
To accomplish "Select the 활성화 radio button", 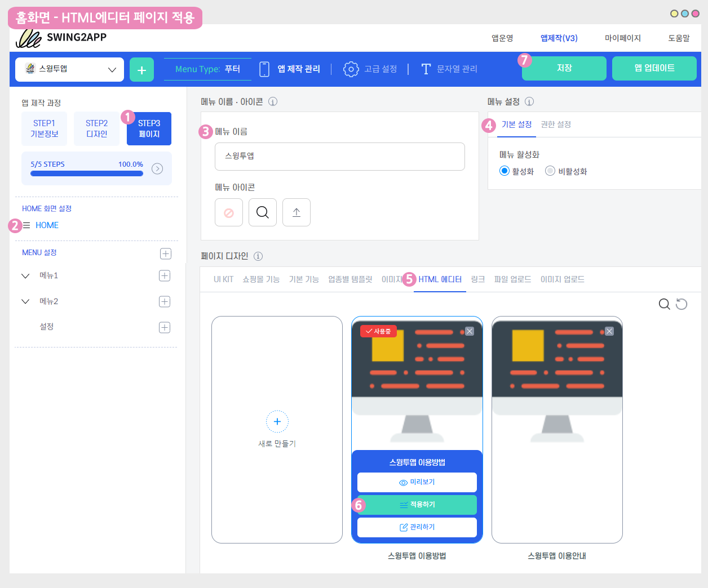I will [505, 171].
